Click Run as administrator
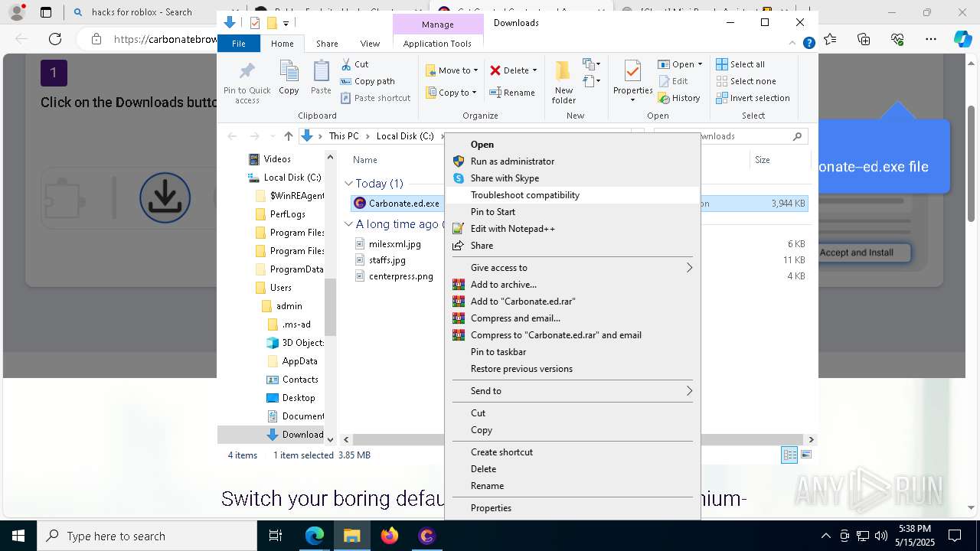Image resolution: width=980 pixels, height=551 pixels. click(572, 161)
